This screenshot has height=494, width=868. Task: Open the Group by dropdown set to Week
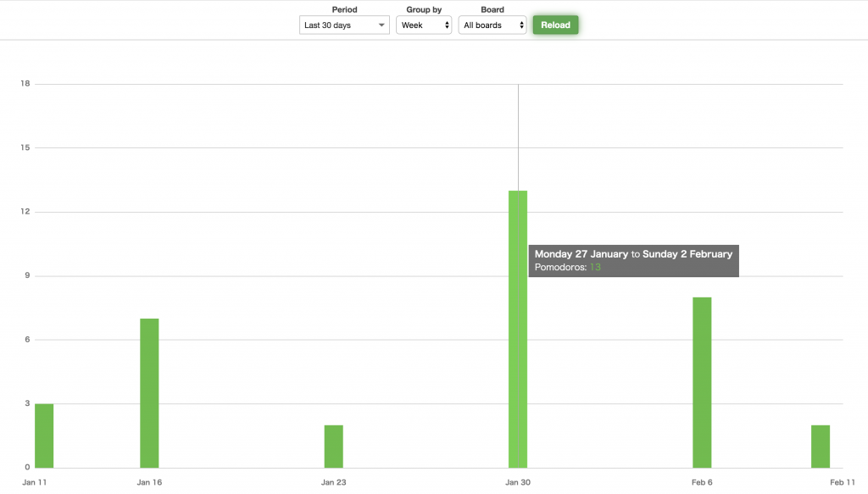tap(424, 25)
